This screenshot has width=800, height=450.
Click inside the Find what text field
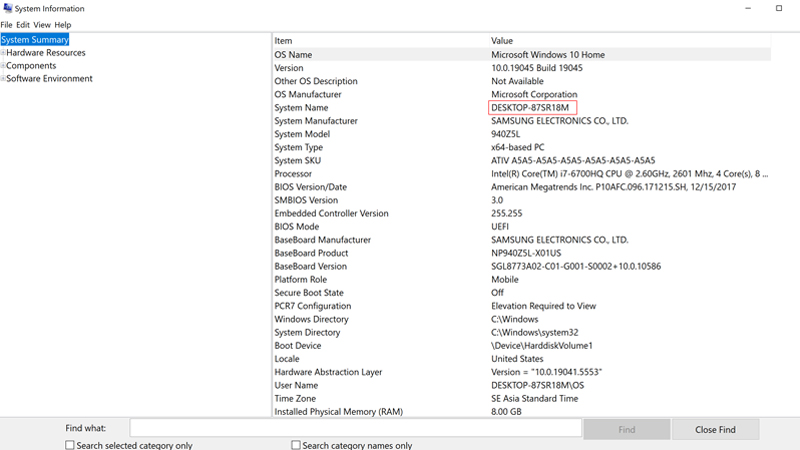(355, 429)
